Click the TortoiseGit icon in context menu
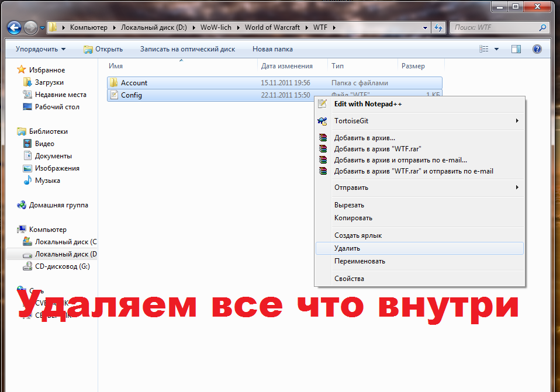 (x=322, y=121)
